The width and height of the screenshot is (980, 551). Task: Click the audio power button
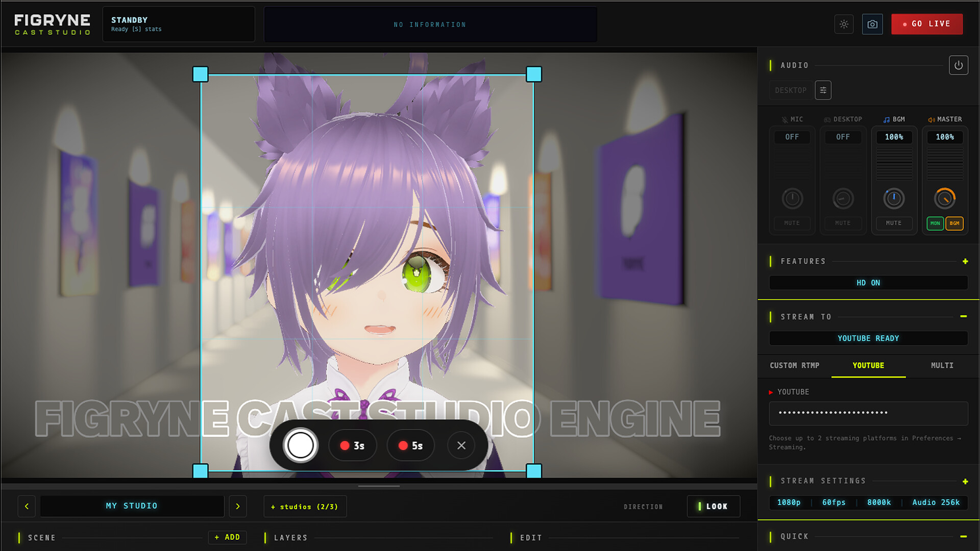tap(958, 65)
